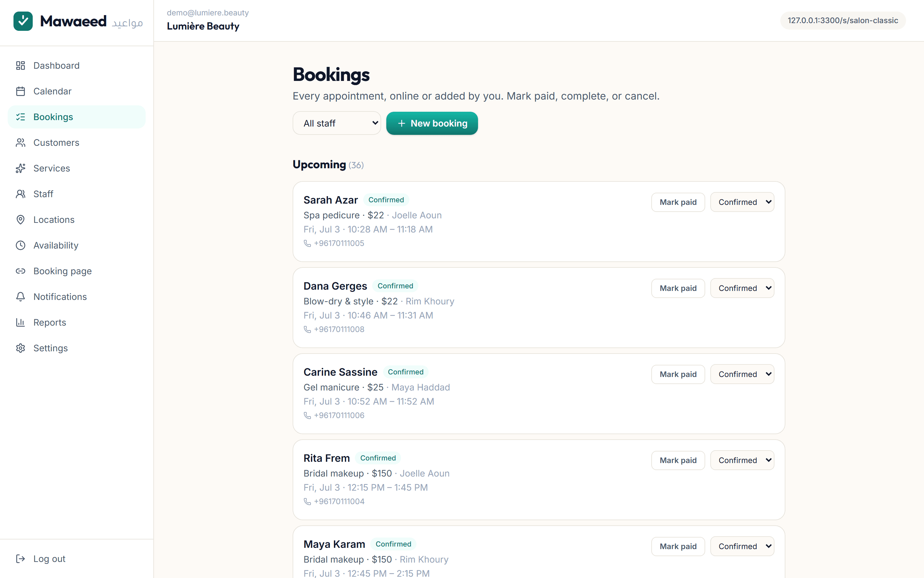Open the Settings label in sidebar
The width and height of the screenshot is (924, 578).
click(x=50, y=348)
